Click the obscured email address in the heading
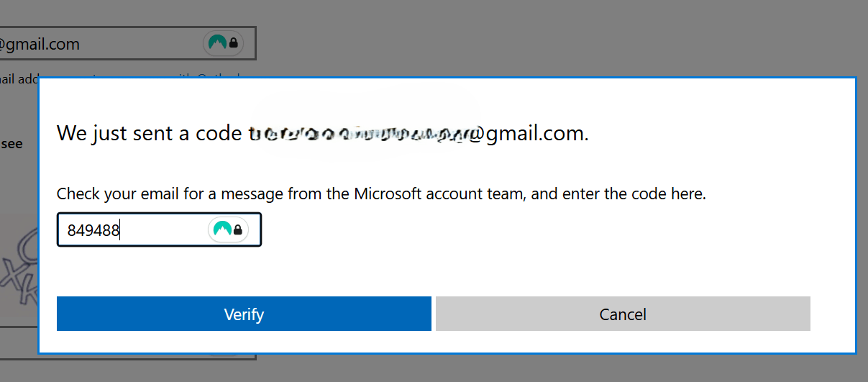Image resolution: width=868 pixels, height=382 pixels. (357, 134)
